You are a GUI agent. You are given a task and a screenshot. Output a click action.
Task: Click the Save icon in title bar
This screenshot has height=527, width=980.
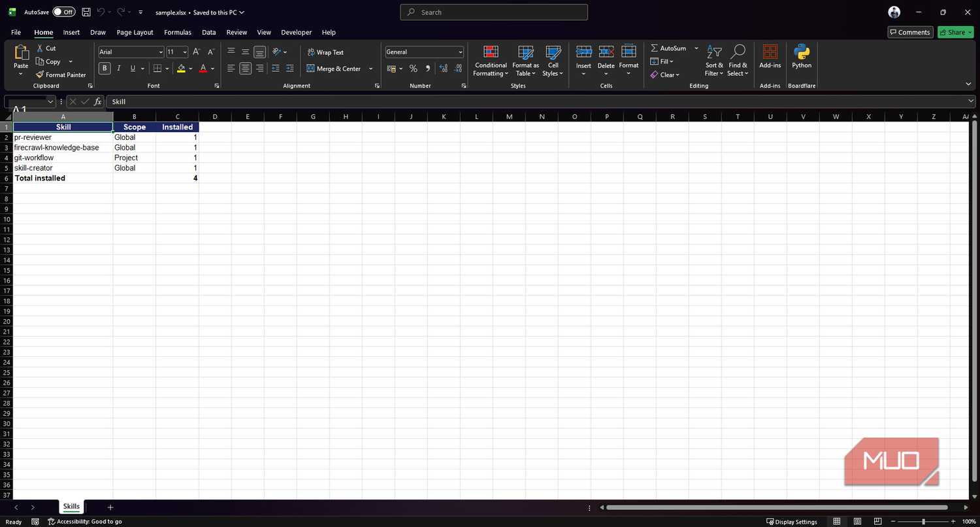[86, 12]
